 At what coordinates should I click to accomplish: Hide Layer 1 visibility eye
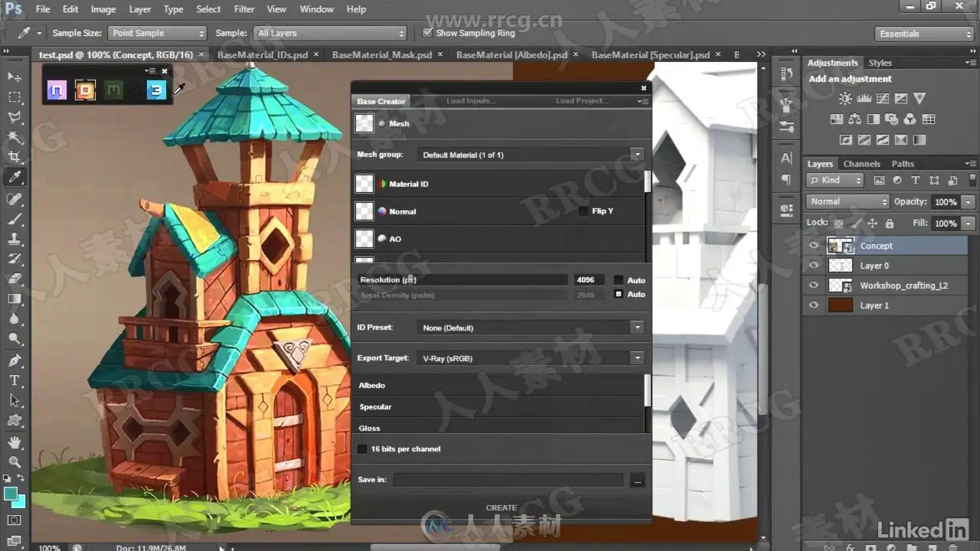click(x=814, y=305)
